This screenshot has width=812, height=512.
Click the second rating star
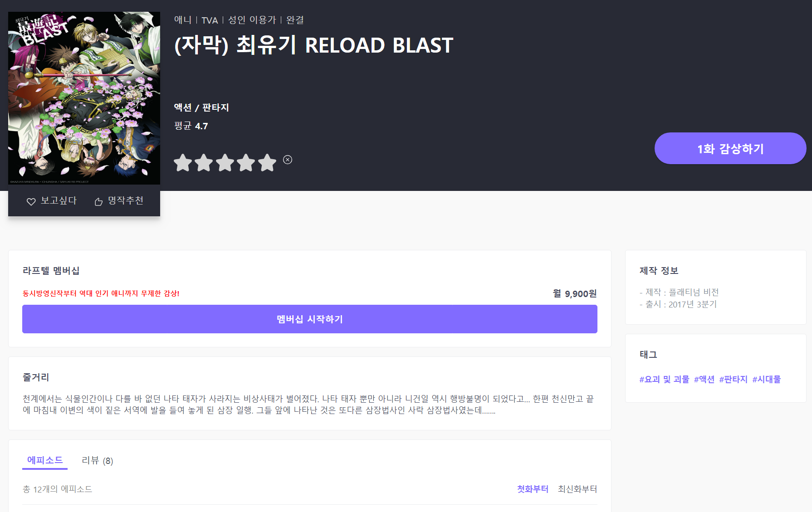(204, 163)
